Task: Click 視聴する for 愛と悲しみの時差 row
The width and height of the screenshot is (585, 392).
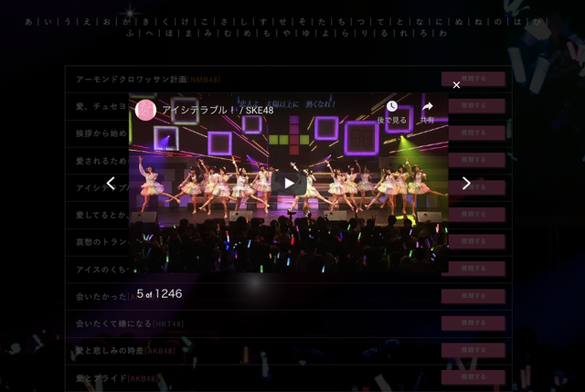Action: click(473, 350)
